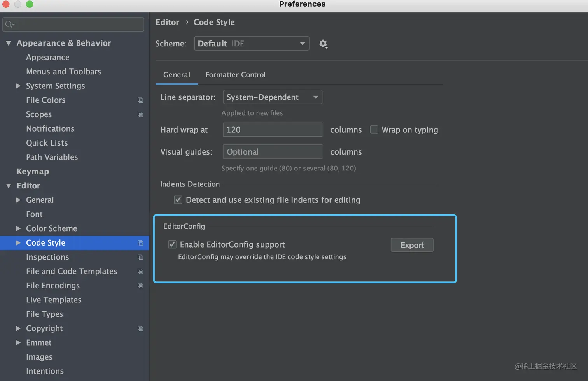The image size is (588, 381).
Task: Click project-level icon next to File Encodings
Action: 140,286
